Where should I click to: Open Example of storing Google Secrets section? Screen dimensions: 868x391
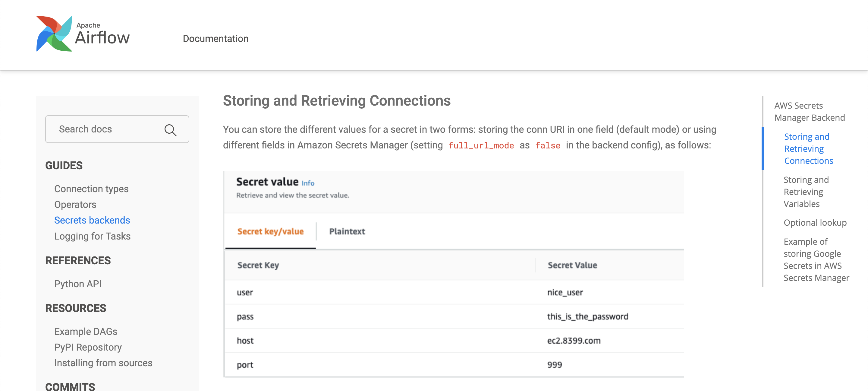(816, 259)
